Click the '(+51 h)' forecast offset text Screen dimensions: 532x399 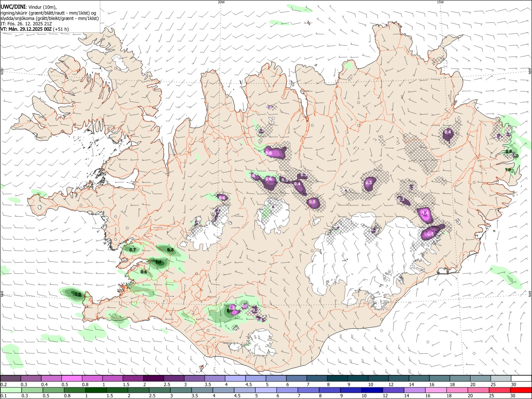coord(61,29)
